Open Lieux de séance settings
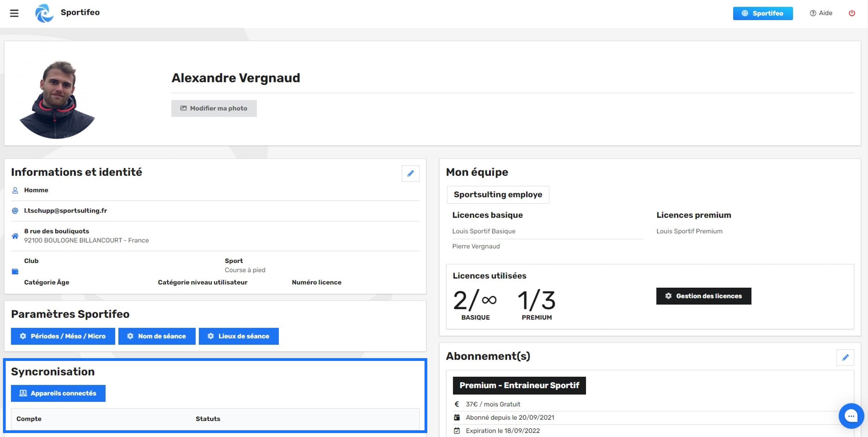 coord(239,336)
